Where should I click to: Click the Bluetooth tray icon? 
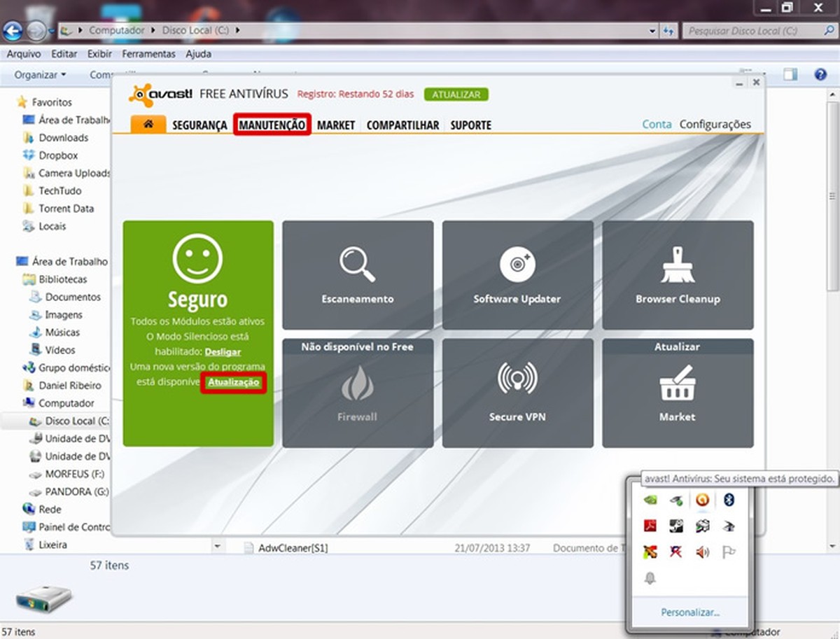click(728, 500)
